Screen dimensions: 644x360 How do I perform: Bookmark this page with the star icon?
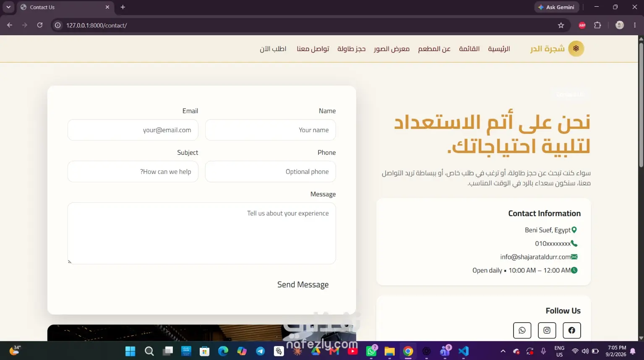tap(561, 25)
